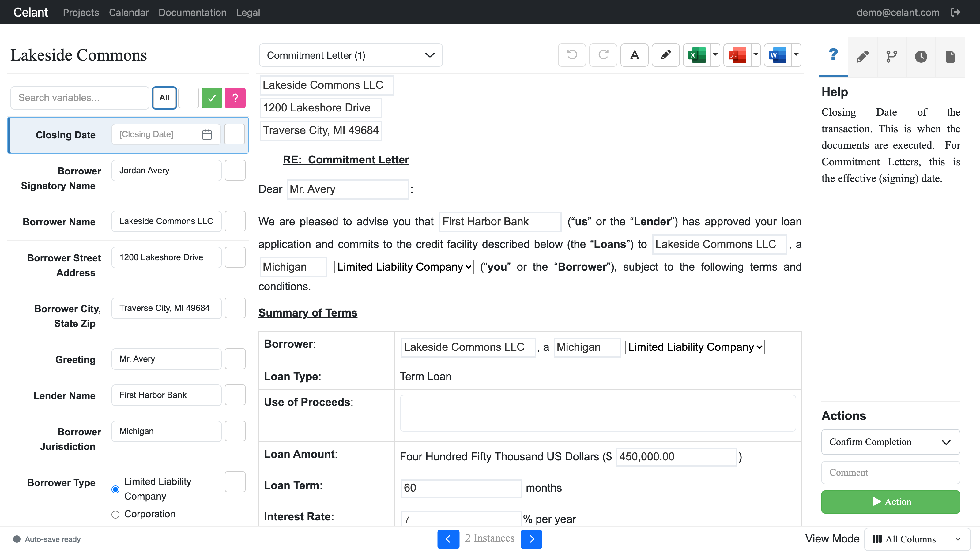
Task: Click the green Action button
Action: pos(891,502)
